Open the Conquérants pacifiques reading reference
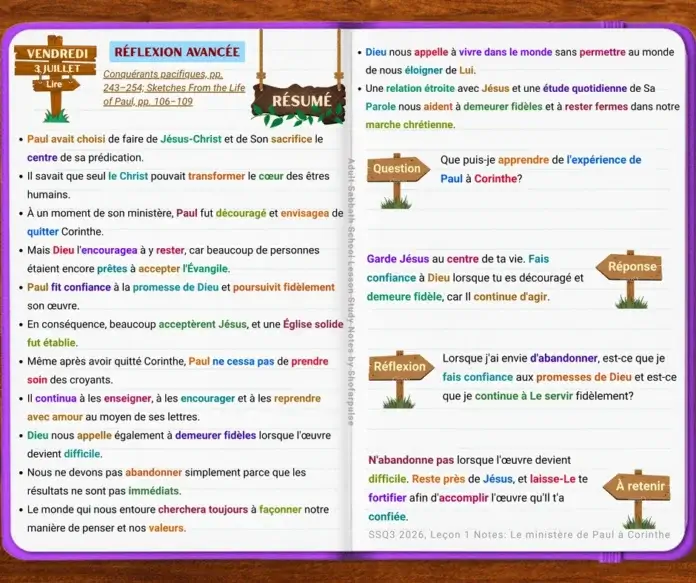696x583 pixels. [163, 74]
